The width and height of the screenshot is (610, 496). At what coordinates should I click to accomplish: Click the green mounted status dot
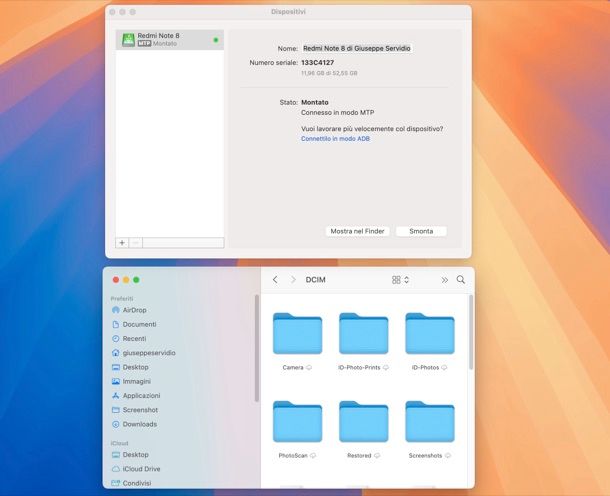point(216,40)
